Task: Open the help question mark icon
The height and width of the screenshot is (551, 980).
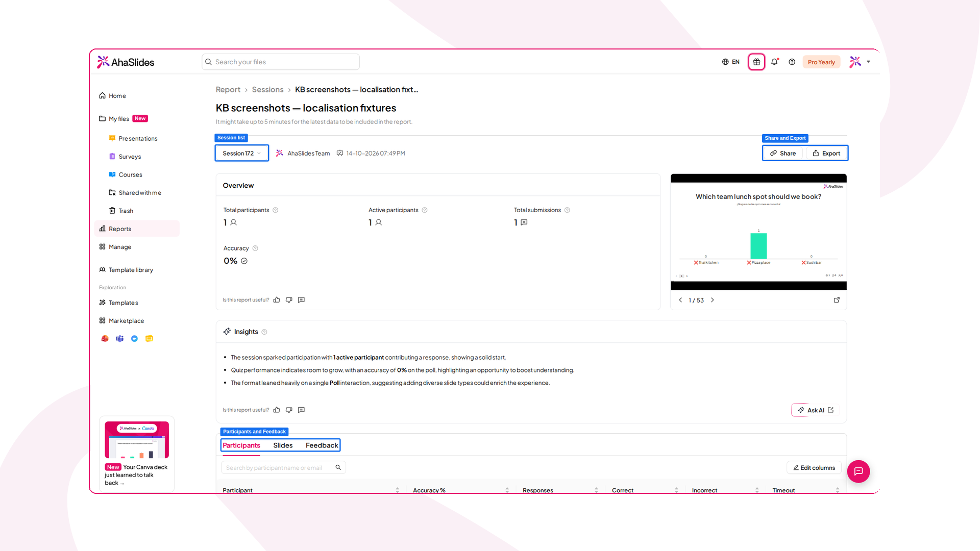Action: 792,62
